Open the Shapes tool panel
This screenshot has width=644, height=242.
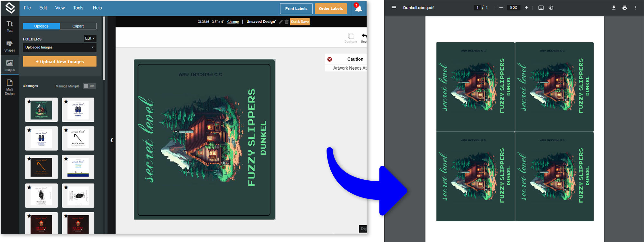(x=10, y=46)
